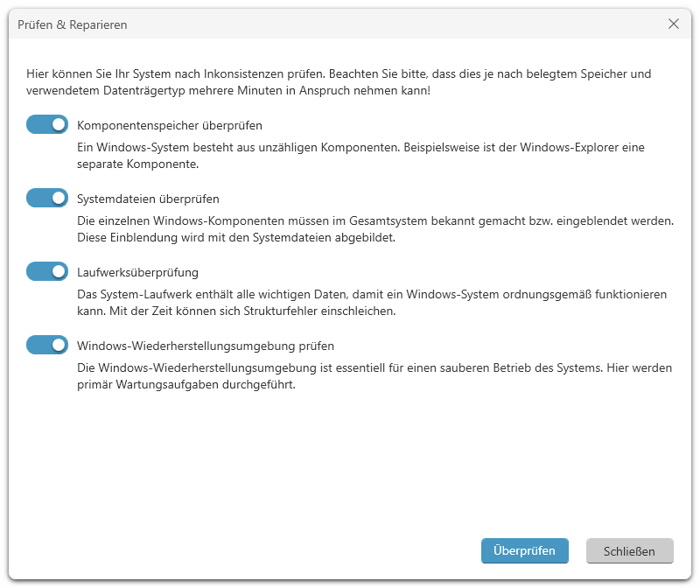
Task: Click the line 'Diese Einblendung wird mit den Systemdateien abgebildet'
Action: pyautogui.click(x=236, y=237)
